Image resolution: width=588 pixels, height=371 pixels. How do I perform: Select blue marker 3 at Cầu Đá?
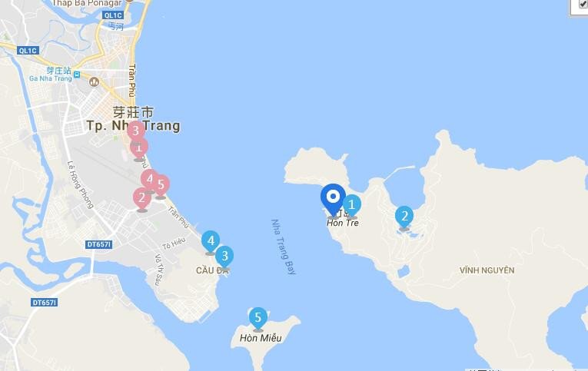point(224,257)
